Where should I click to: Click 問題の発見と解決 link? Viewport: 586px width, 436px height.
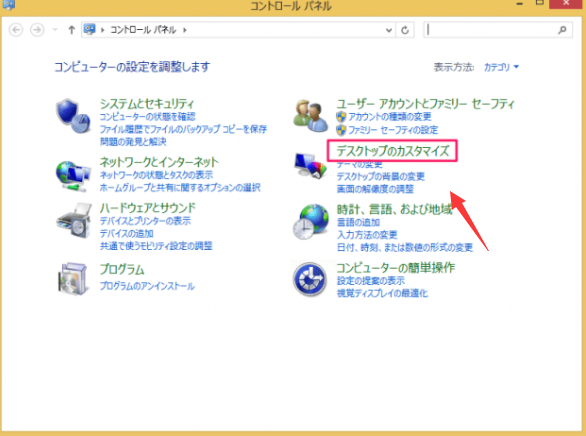[133, 142]
